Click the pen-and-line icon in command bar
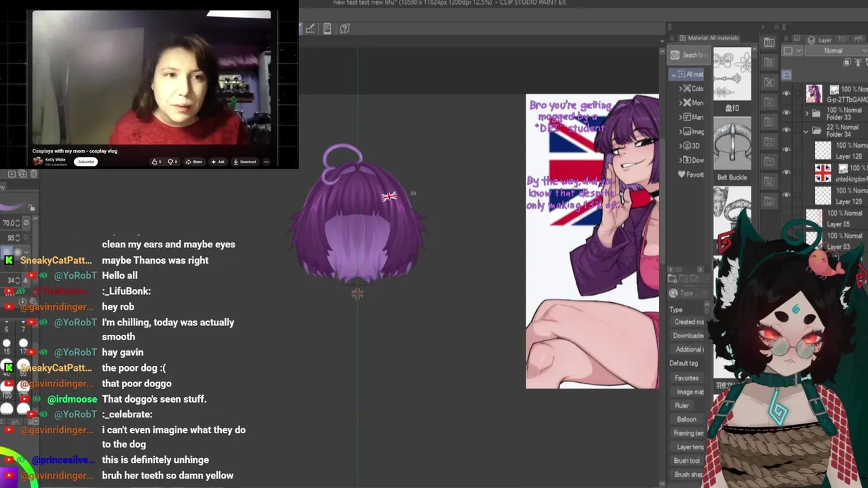The width and height of the screenshot is (868, 488). pos(310,28)
